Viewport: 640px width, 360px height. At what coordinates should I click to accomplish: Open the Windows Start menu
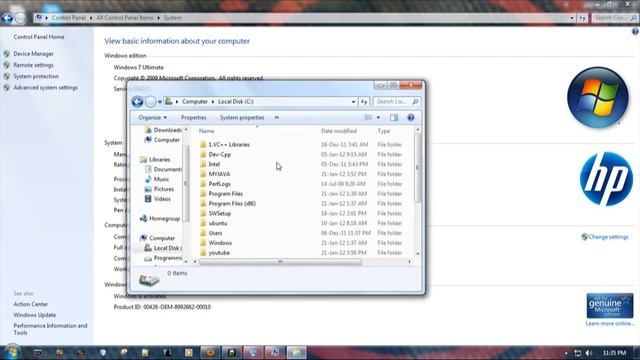pos(12,352)
